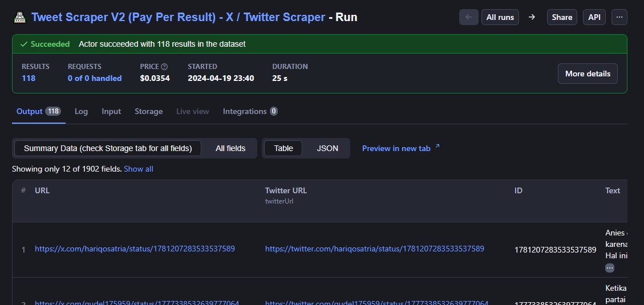
Task: Click the duration value 25 s
Action: (280, 79)
